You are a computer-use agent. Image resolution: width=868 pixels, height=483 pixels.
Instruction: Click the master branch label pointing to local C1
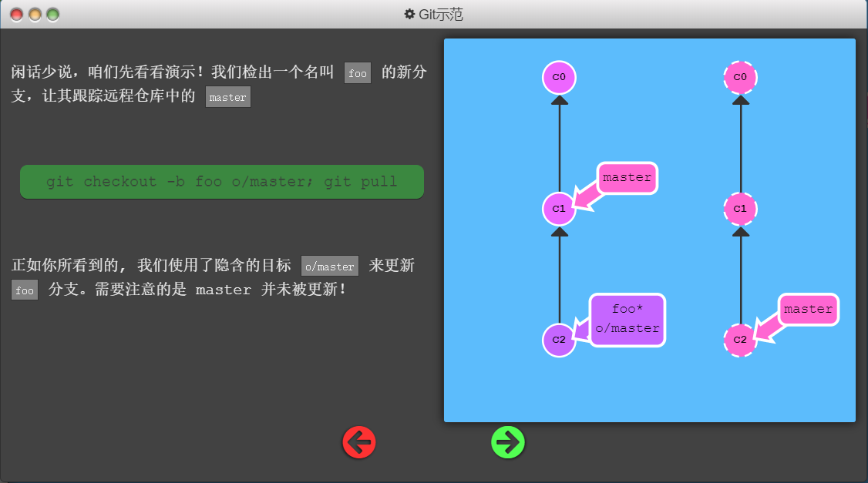[627, 178]
